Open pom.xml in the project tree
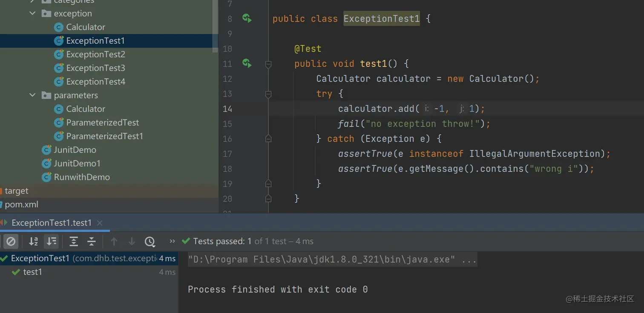The width and height of the screenshot is (644, 313). [x=21, y=205]
